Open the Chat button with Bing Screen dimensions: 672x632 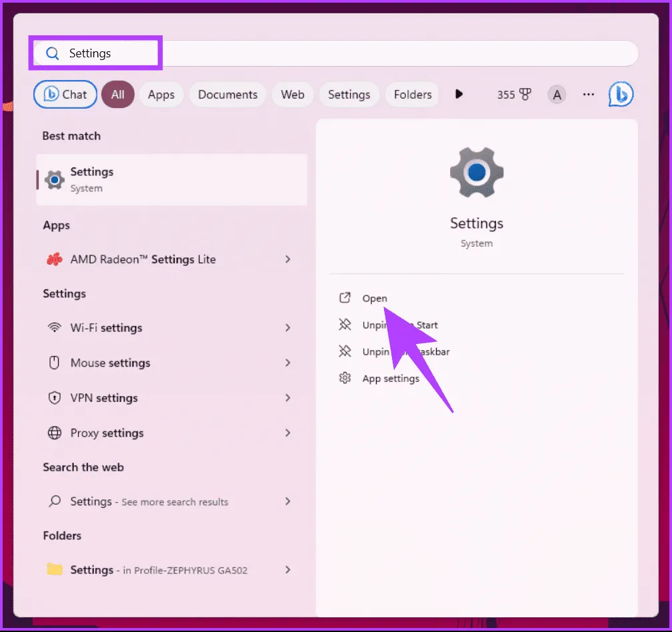coord(65,95)
